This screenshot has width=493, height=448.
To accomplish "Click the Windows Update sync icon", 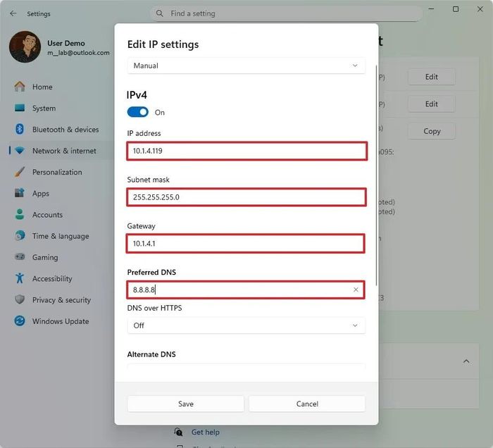I will (x=20, y=321).
